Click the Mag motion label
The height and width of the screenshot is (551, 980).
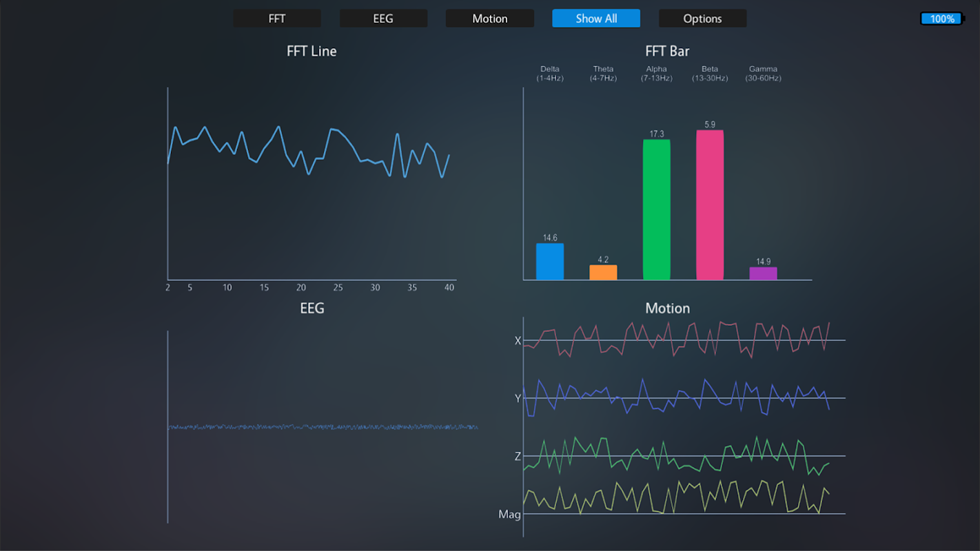(509, 514)
